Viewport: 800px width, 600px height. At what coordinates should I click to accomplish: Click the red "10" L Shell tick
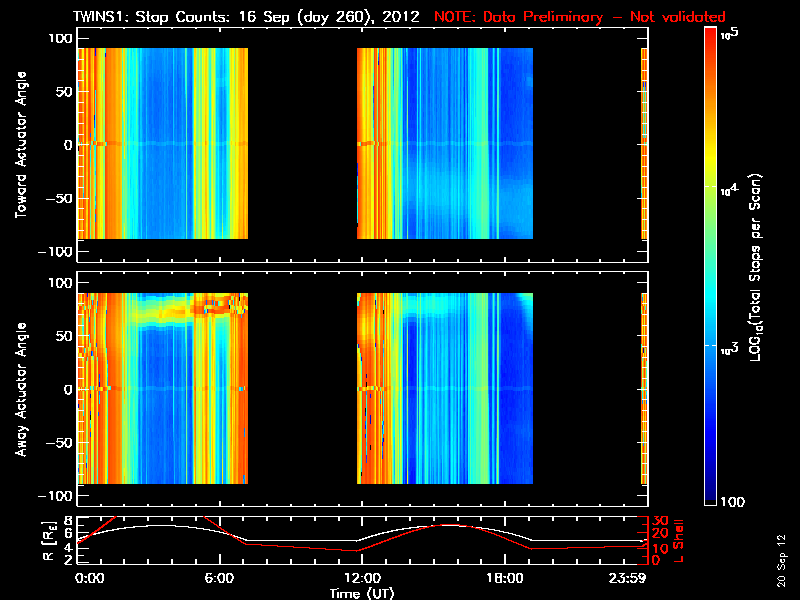(660, 548)
